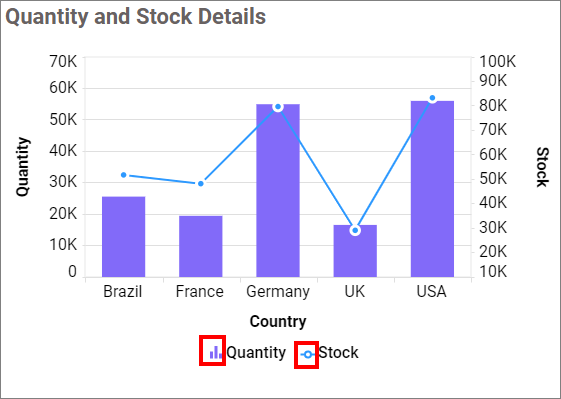Click the Stock line legend icon
Viewport: 561px width, 399px height.
[307, 355]
